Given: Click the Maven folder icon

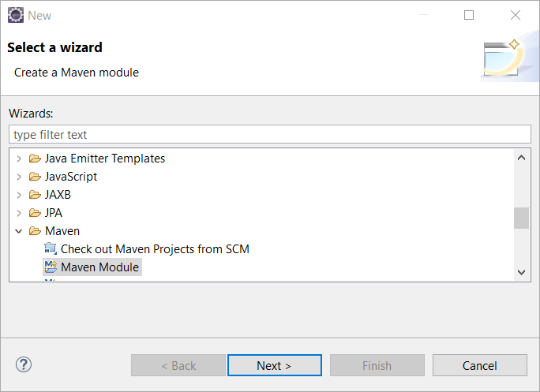Looking at the screenshot, I should click(35, 231).
